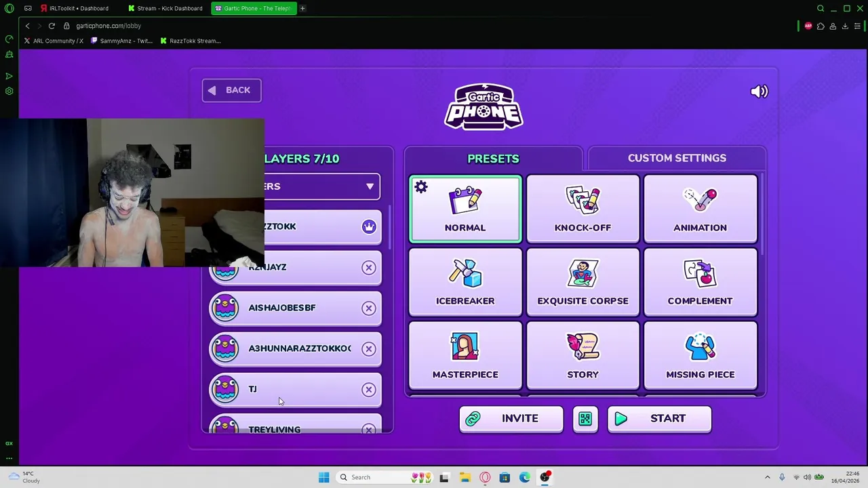The height and width of the screenshot is (488, 868).
Task: Click the TREYLIVING player name
Action: click(275, 429)
